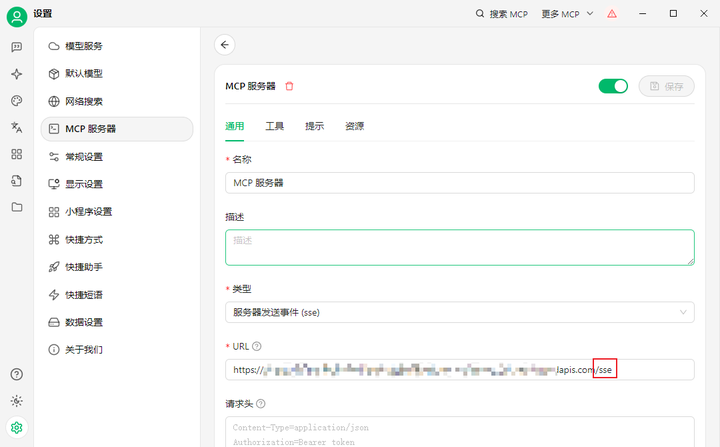Click the red warning triangle icon

tap(612, 14)
